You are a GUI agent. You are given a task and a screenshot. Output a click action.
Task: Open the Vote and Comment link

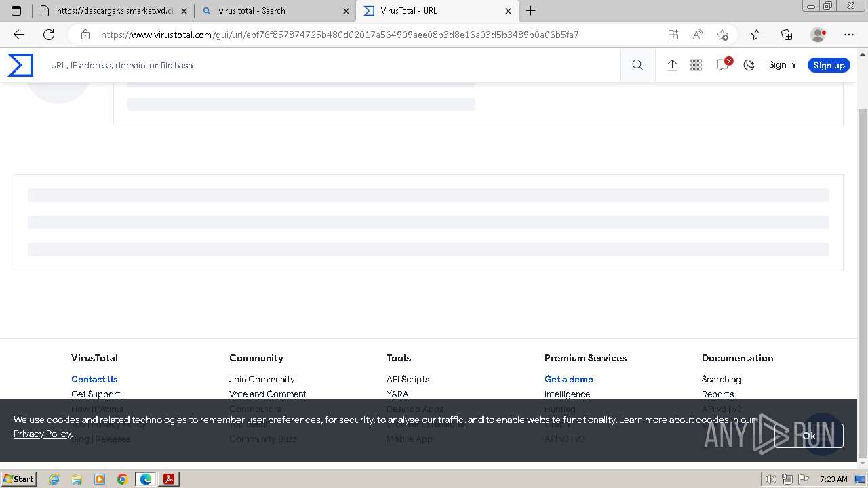coord(267,394)
